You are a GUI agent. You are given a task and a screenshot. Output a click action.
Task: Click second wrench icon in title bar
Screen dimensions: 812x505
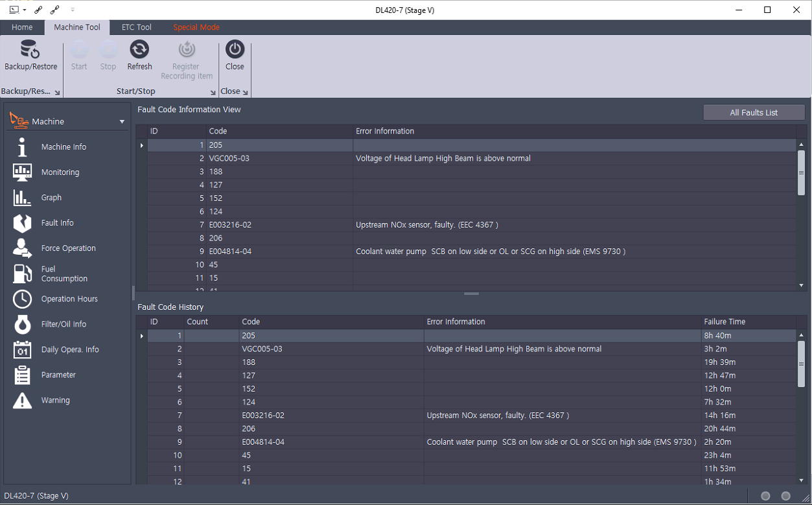coord(54,10)
